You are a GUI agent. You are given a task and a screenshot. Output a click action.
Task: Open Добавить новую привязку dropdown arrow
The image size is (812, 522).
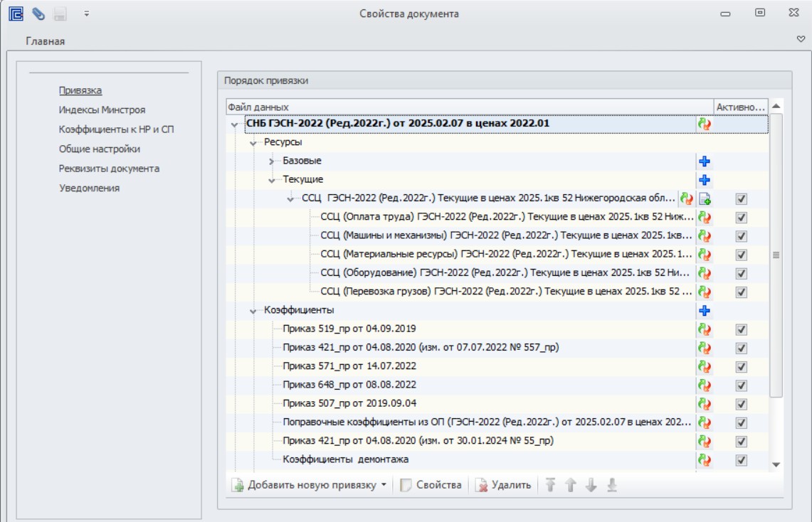384,485
